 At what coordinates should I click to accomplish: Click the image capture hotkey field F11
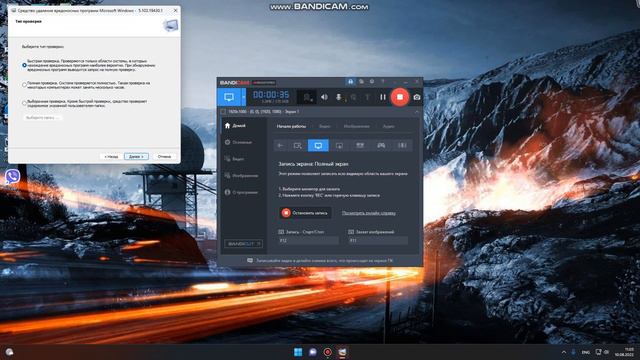pos(378,241)
